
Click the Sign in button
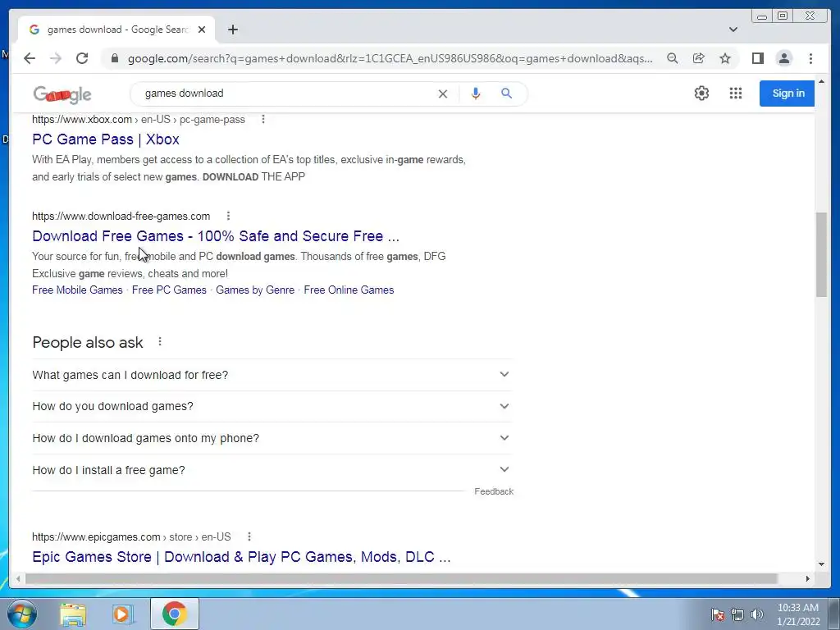787,94
